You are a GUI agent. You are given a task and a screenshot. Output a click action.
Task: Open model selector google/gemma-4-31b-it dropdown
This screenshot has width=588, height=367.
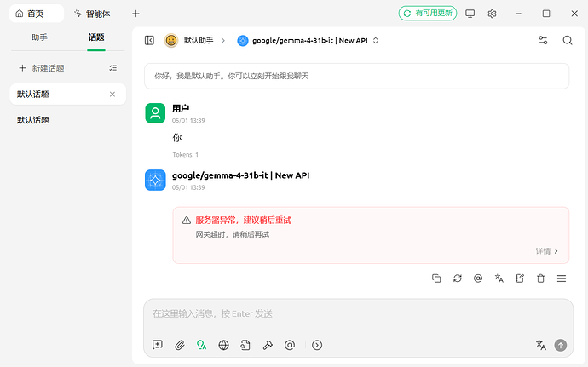pos(308,40)
